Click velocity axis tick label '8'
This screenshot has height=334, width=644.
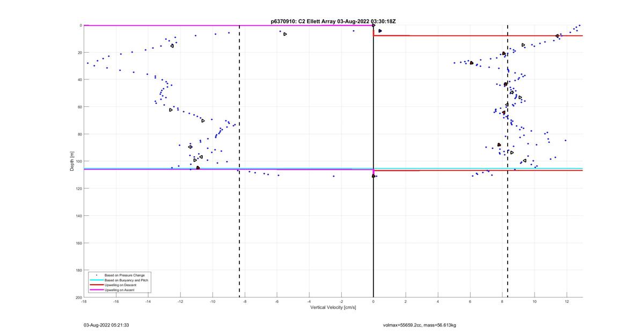[502, 302]
